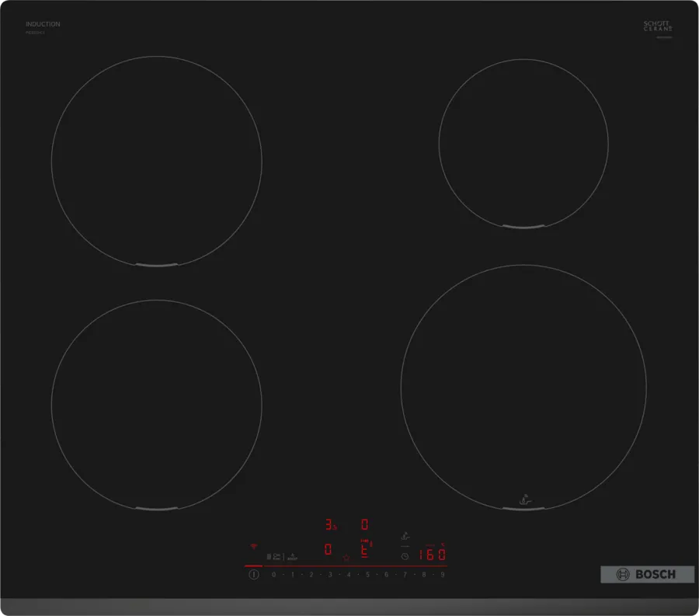Select the front-right zone display showing E
The height and width of the screenshot is (616, 699).
click(x=363, y=550)
